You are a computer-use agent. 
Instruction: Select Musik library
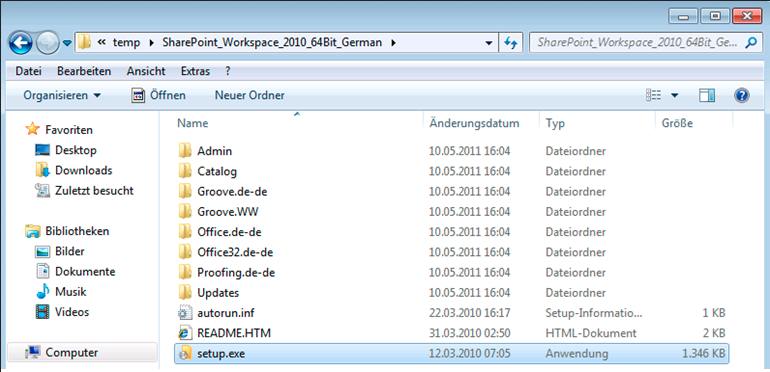click(61, 292)
